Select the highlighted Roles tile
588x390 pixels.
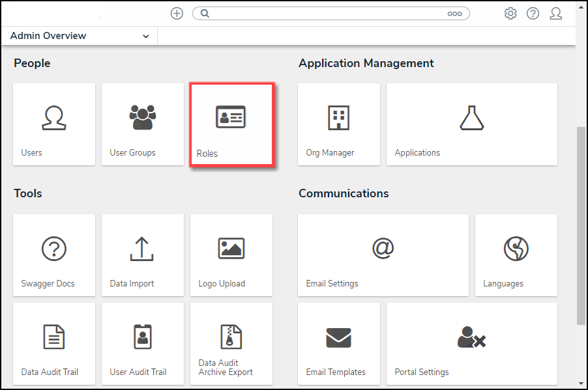[x=231, y=124]
